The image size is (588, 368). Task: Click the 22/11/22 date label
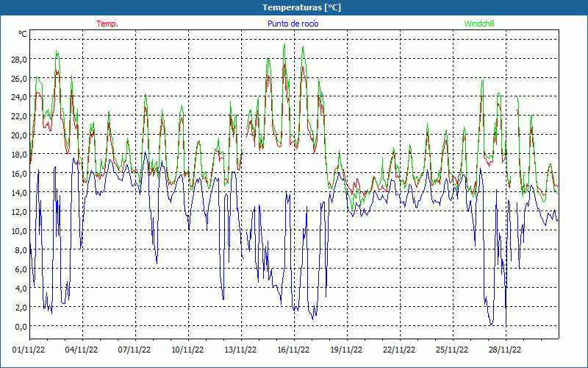399,350
